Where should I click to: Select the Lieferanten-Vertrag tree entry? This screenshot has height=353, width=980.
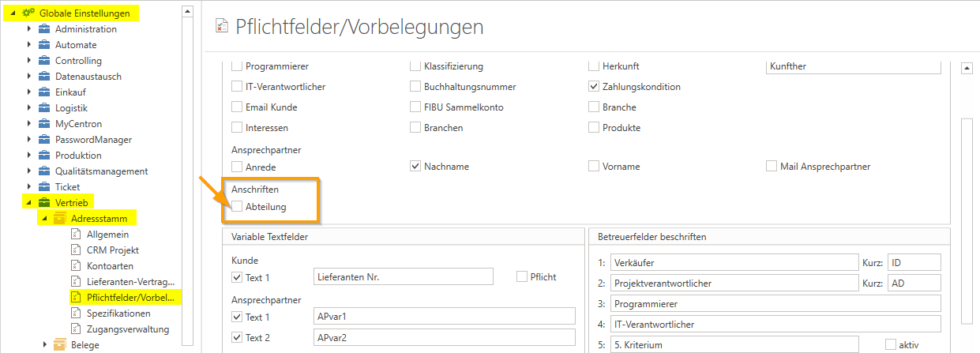click(131, 281)
